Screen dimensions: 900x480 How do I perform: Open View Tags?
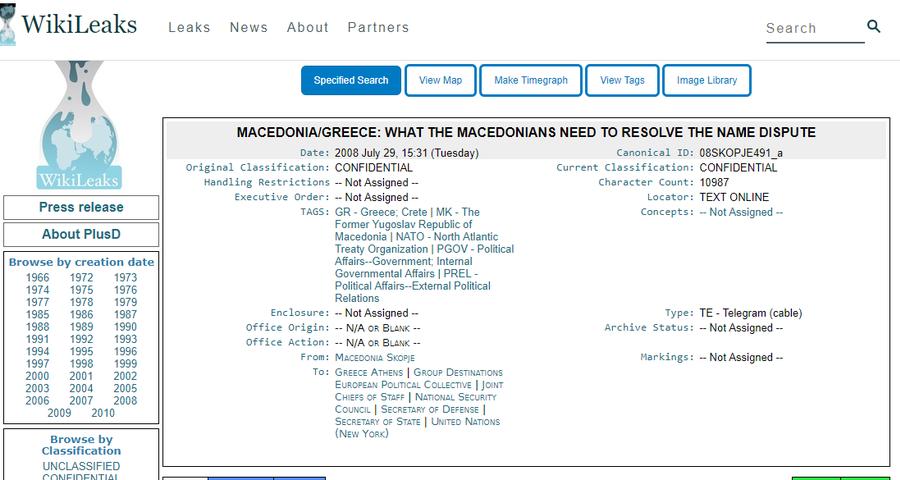622,80
